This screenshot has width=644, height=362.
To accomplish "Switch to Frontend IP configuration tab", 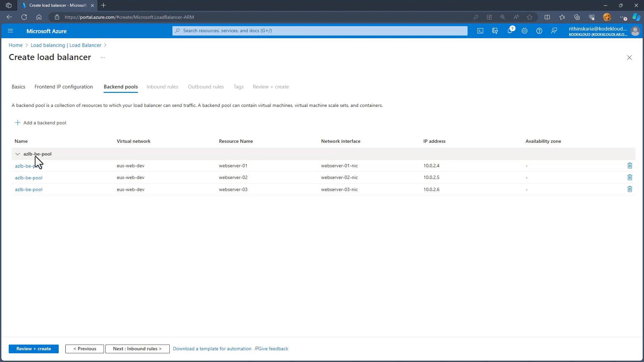I will click(x=64, y=87).
